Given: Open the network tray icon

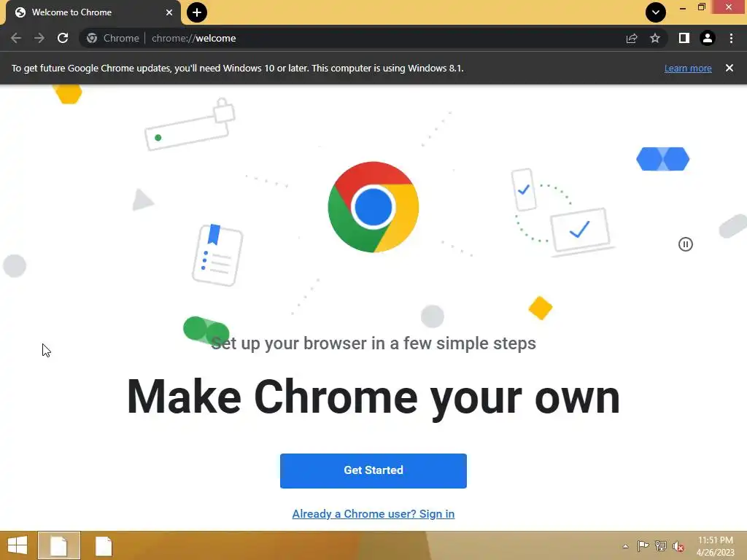Looking at the screenshot, I should (x=661, y=546).
